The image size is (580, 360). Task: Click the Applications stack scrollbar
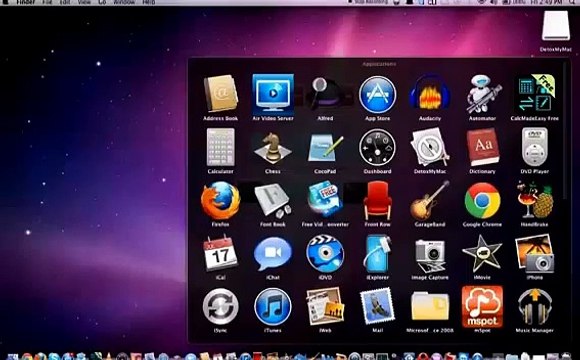pyautogui.click(x=565, y=132)
